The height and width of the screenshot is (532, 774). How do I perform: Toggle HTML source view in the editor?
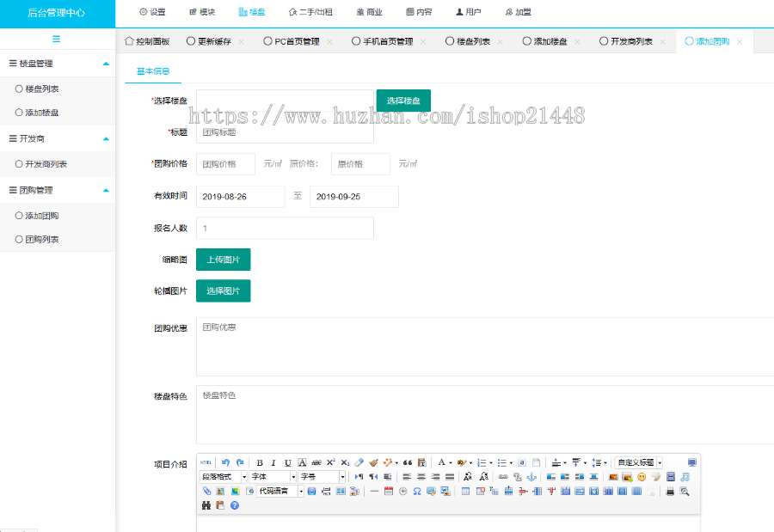click(204, 462)
